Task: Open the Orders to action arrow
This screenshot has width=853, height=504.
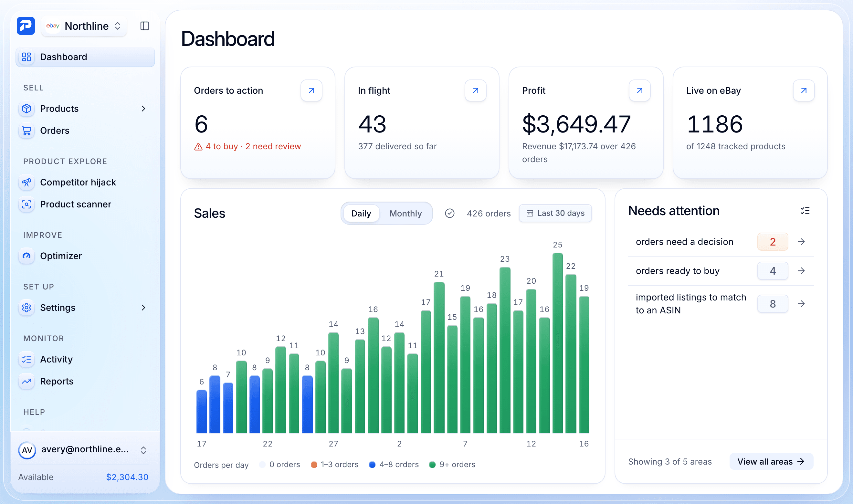Action: (x=311, y=90)
